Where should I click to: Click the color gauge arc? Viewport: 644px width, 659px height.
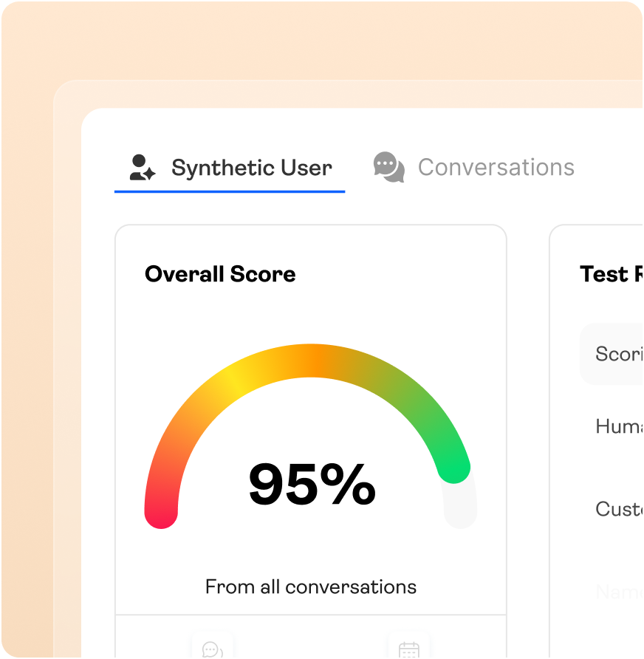[x=310, y=436]
